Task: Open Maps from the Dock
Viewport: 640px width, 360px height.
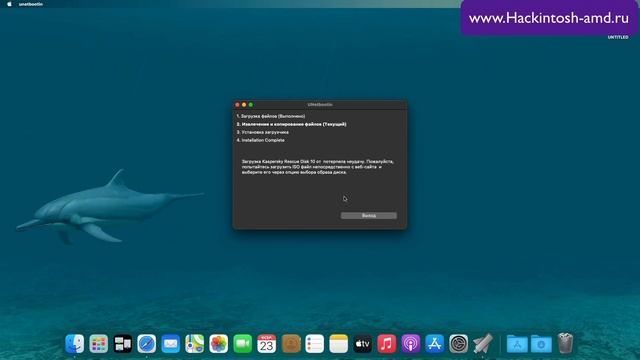Action: click(x=195, y=344)
